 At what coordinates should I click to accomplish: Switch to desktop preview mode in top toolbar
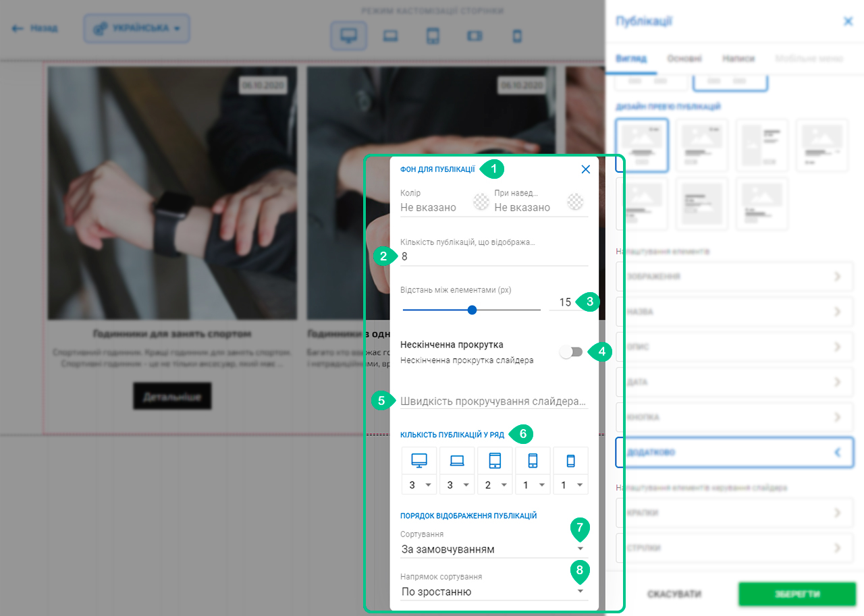coord(349,36)
